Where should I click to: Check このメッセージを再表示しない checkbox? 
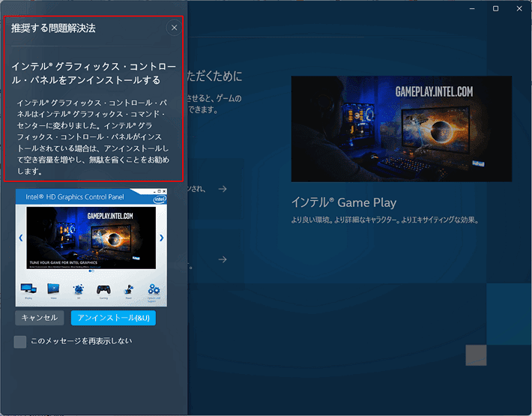[20, 342]
